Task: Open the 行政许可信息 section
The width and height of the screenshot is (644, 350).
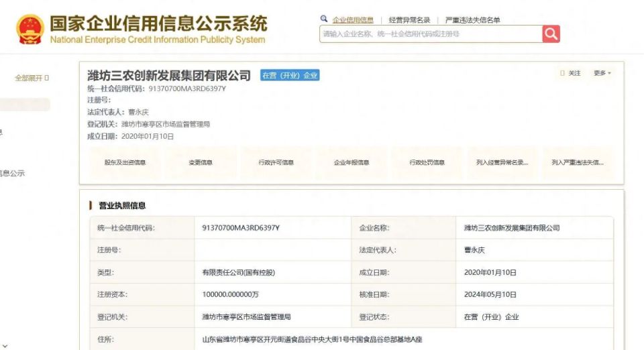Action: click(276, 162)
